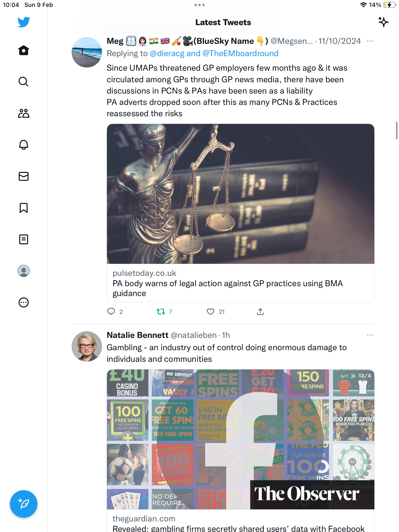Viewport: 399px width, 532px height.
Task: Open Bookmarks in the sidebar
Action: click(x=24, y=208)
